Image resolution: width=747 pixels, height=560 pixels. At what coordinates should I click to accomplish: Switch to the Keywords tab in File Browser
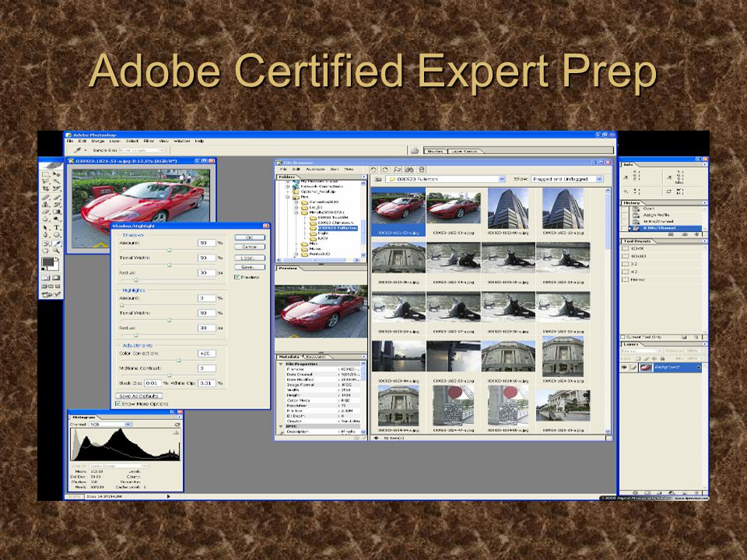point(315,357)
